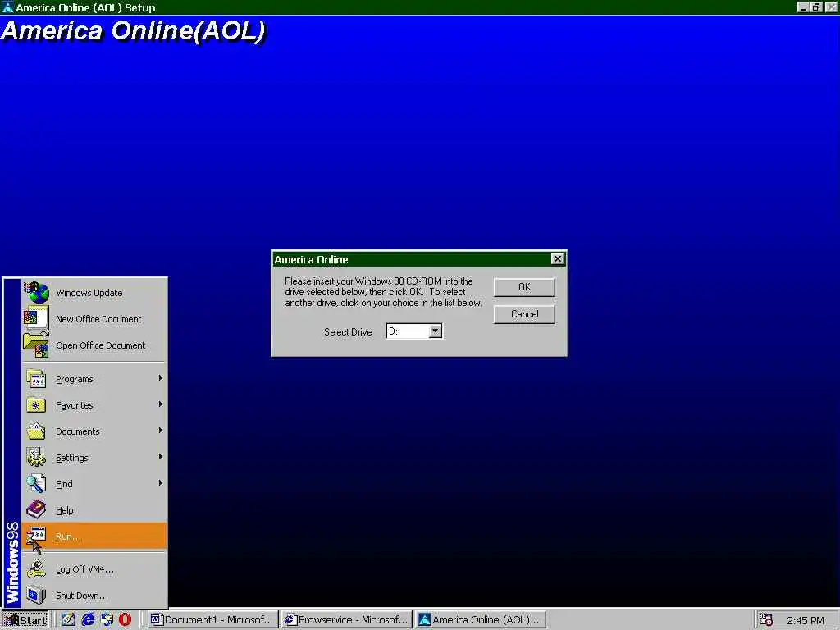Switch to Document1 - Microsoft Word taskbar button

pyautogui.click(x=212, y=620)
